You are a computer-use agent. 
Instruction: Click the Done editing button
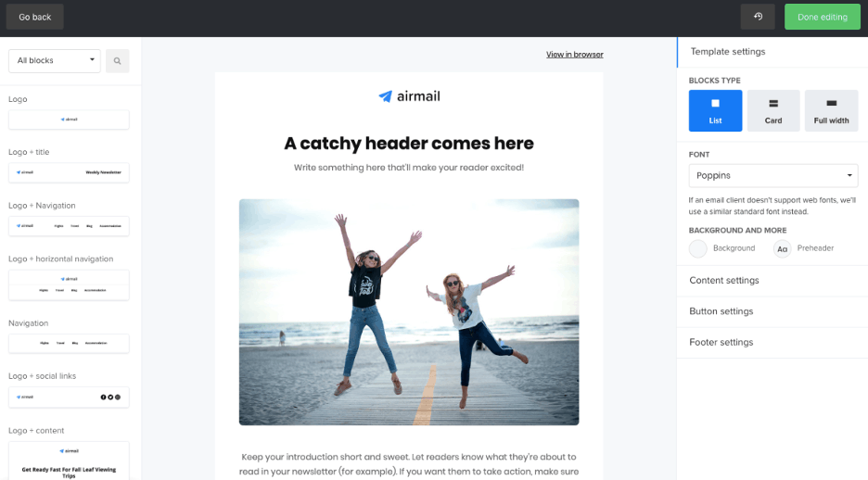[822, 17]
